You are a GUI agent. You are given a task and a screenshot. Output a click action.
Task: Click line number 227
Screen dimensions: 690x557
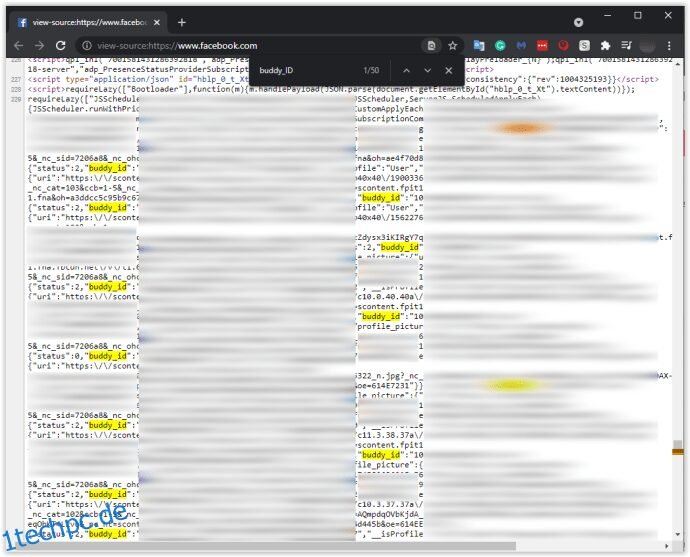tap(16, 80)
